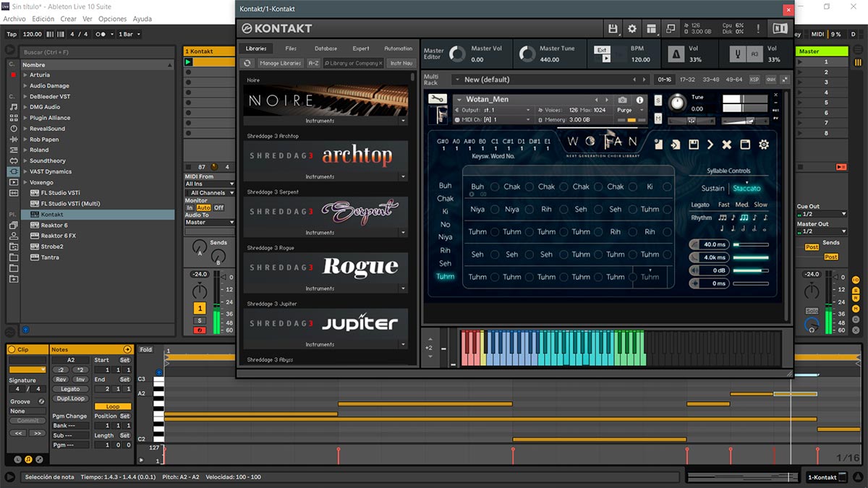The height and width of the screenshot is (488, 868).
Task: Solo Ableton track 1 with S button
Action: coord(200,320)
